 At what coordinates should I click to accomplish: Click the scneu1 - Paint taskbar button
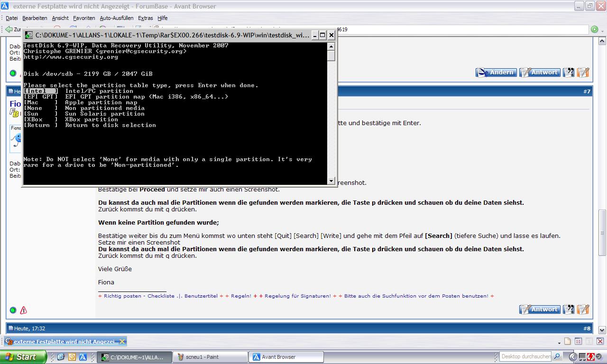click(x=211, y=357)
